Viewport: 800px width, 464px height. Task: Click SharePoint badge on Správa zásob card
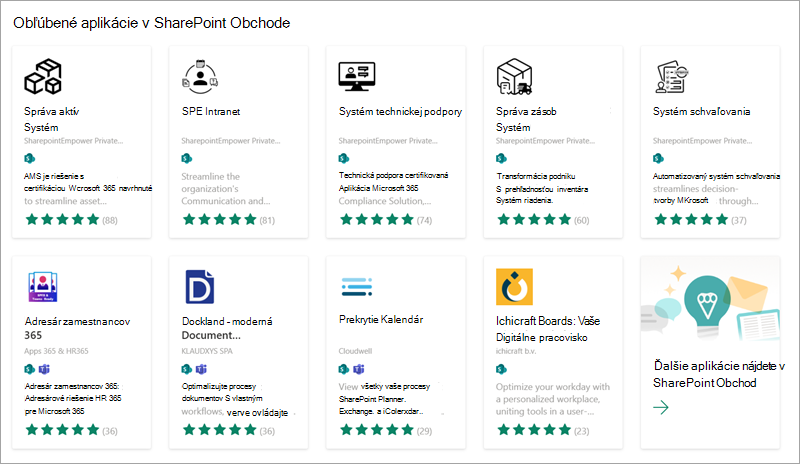[x=502, y=158]
